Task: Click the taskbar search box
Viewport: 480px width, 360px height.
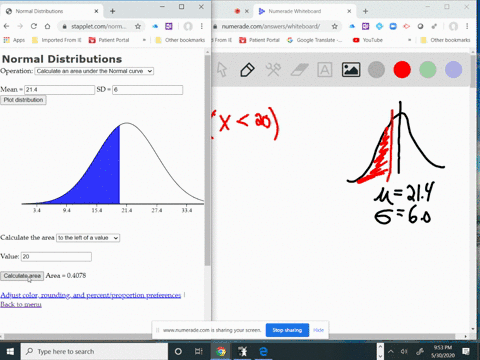Action: coord(94,351)
